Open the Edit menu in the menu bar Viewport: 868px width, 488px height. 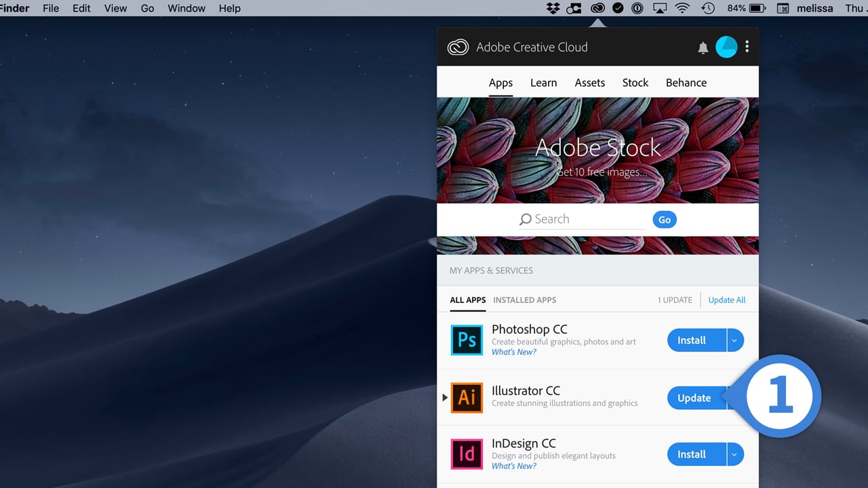pos(81,8)
